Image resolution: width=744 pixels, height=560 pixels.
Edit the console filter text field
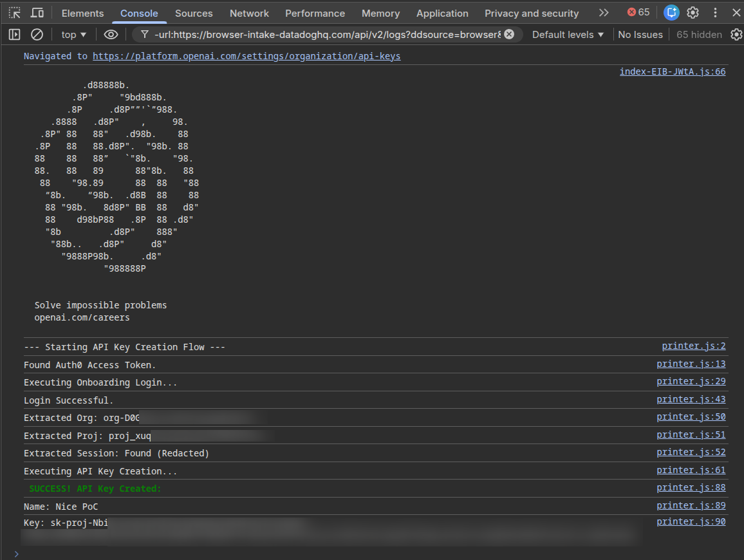(328, 34)
